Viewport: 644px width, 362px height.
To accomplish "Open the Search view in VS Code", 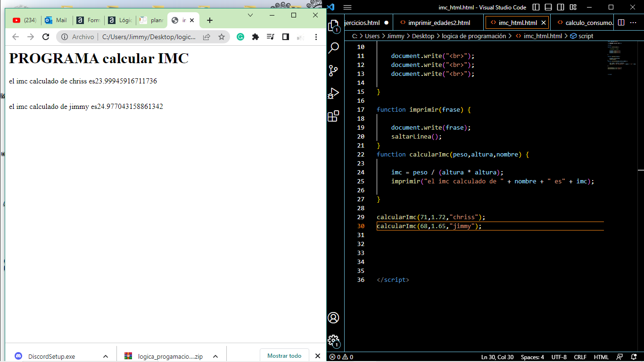I will (x=333, y=48).
